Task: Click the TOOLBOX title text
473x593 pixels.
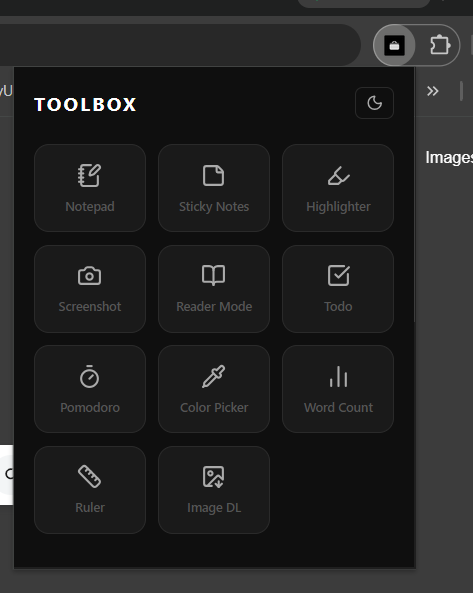Action: 85,104
